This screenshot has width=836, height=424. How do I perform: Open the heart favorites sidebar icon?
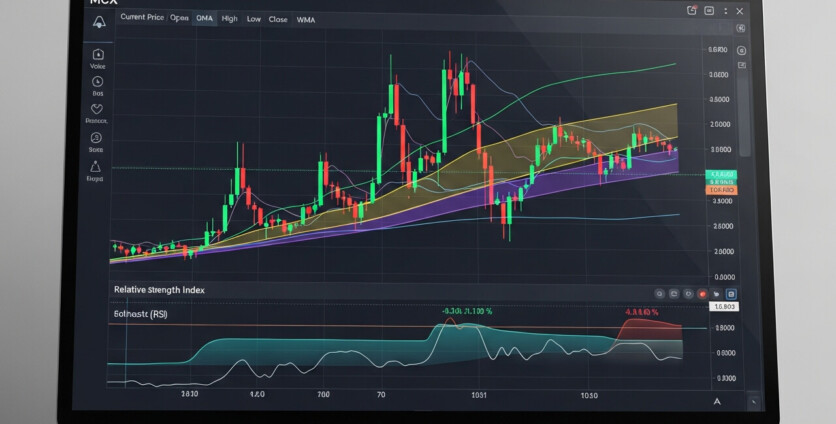(97, 109)
